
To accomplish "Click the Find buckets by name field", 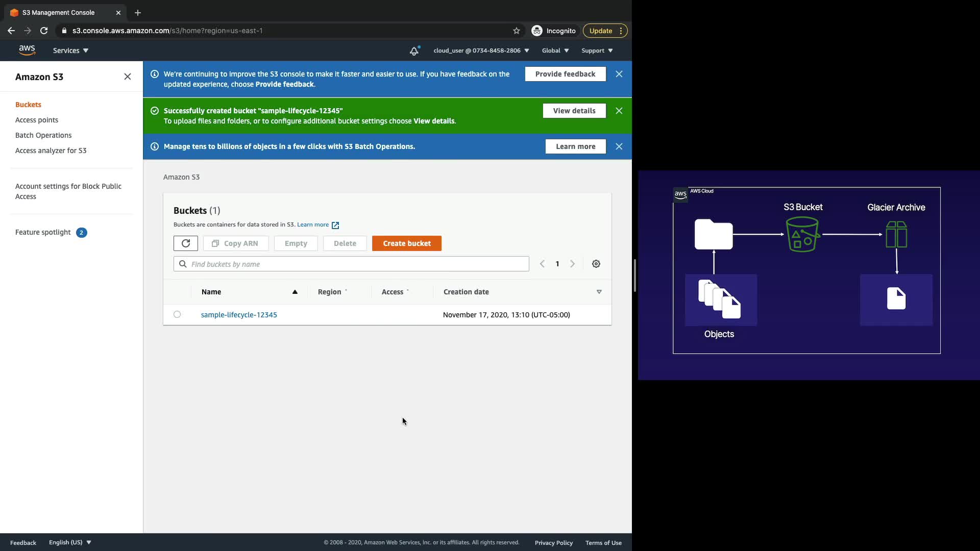I will (351, 264).
